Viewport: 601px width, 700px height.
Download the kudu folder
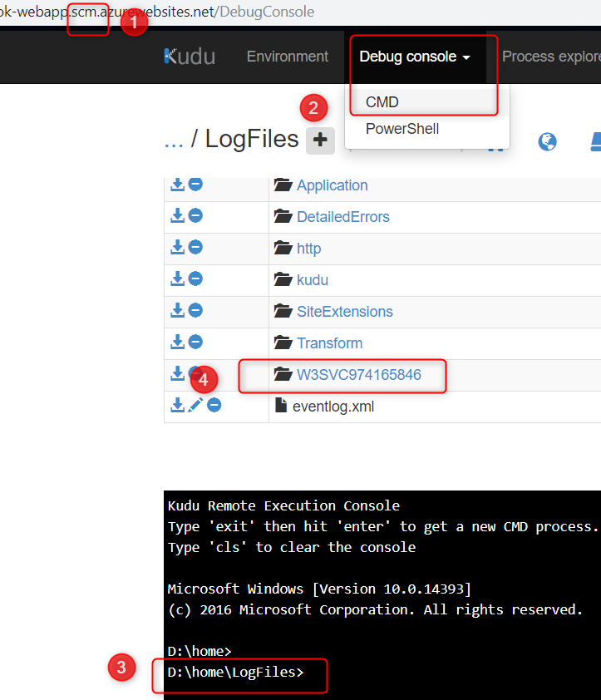coord(177,279)
